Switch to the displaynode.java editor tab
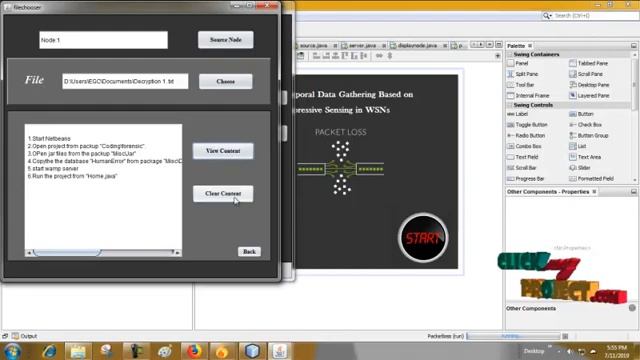 point(416,46)
